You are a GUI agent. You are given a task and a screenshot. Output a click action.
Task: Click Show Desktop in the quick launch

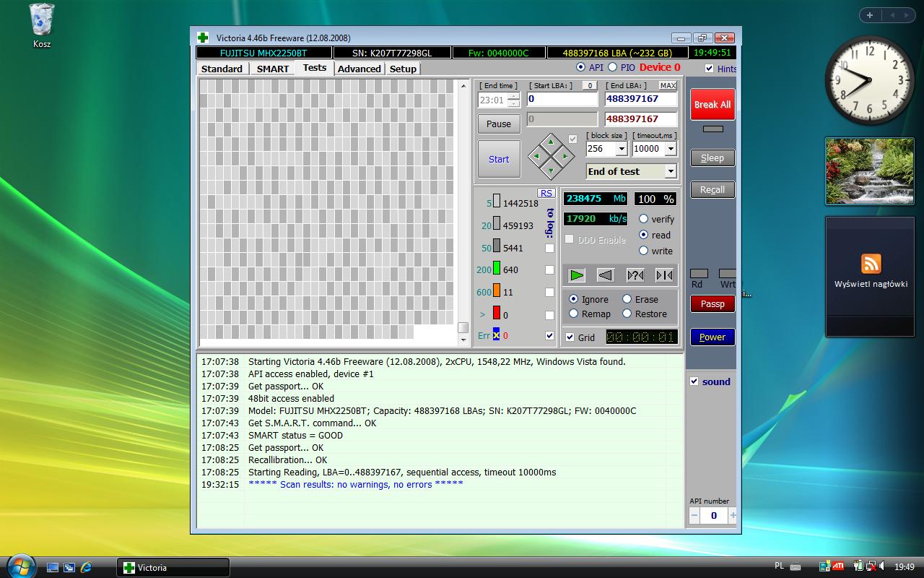click(53, 568)
